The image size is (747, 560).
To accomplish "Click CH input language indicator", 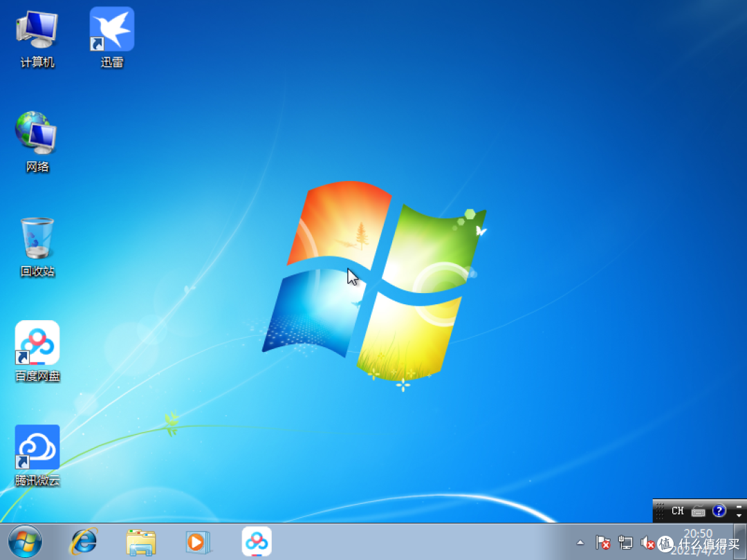I will click(x=677, y=511).
